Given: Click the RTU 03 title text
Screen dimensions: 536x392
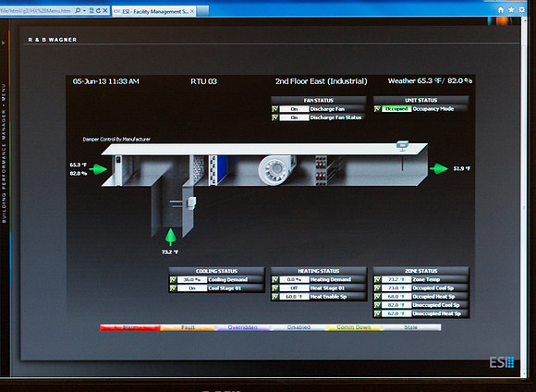Looking at the screenshot, I should pyautogui.click(x=203, y=81).
